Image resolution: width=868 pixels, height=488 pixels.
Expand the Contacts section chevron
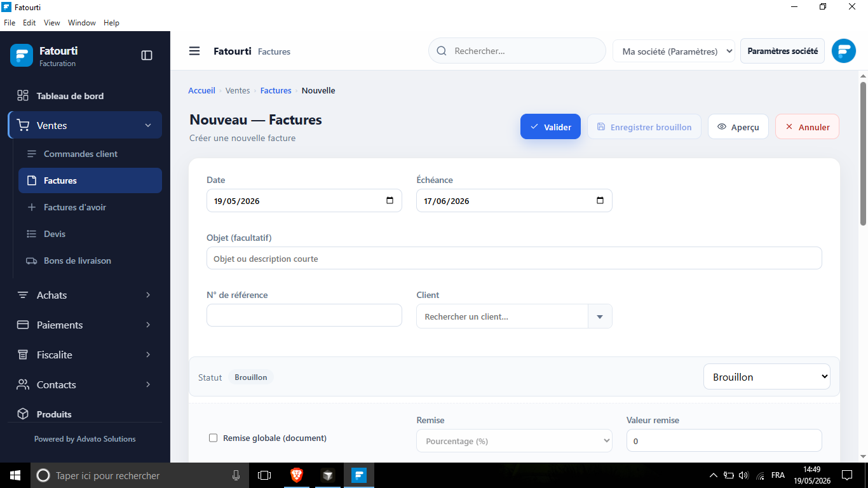(148, 384)
